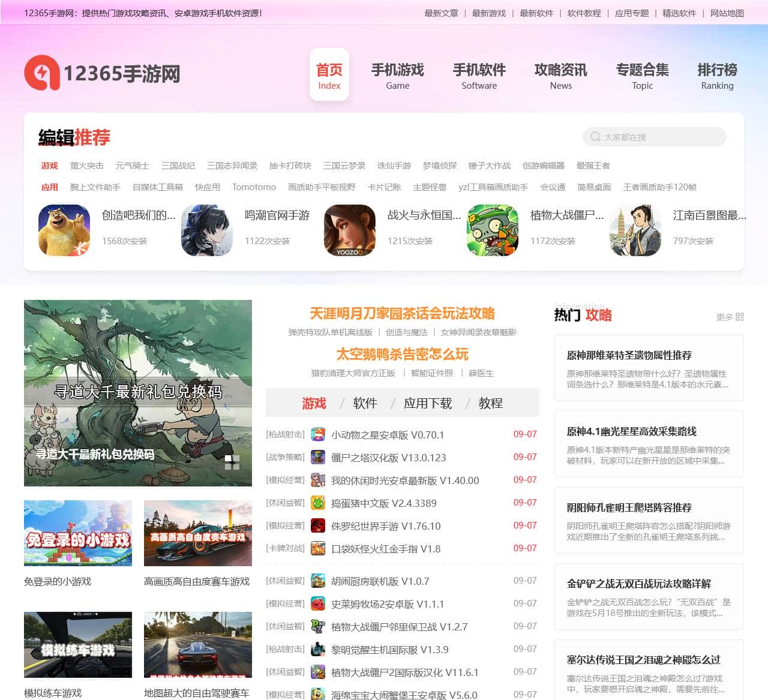Image resolution: width=768 pixels, height=700 pixels.
Task: Click the search magnifier icon
Action: [x=595, y=137]
